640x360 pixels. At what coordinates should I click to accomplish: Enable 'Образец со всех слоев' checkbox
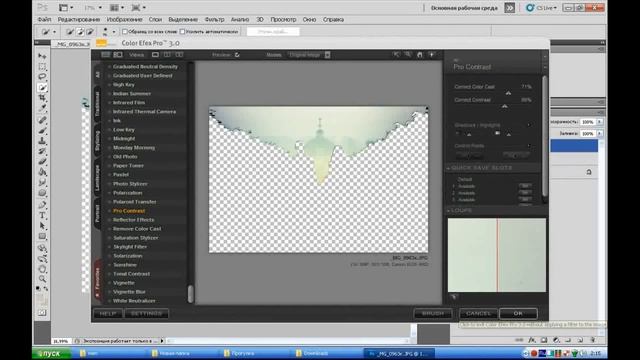click(x=125, y=31)
